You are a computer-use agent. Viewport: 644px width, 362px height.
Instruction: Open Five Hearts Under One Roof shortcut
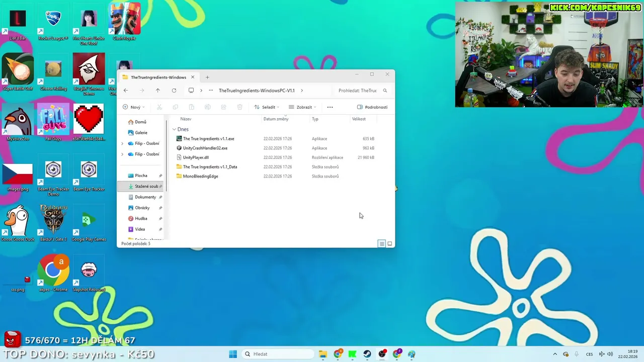point(89,25)
